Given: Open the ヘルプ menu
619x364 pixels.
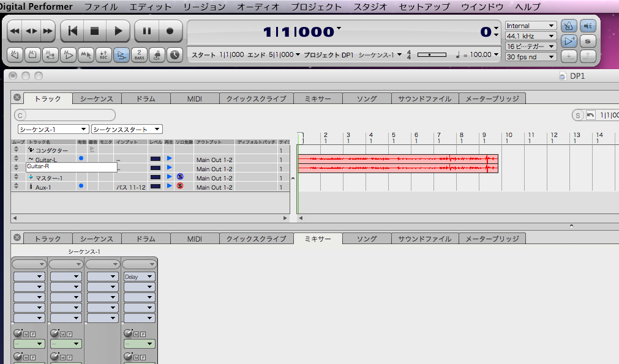Looking at the screenshot, I should click(x=528, y=7).
